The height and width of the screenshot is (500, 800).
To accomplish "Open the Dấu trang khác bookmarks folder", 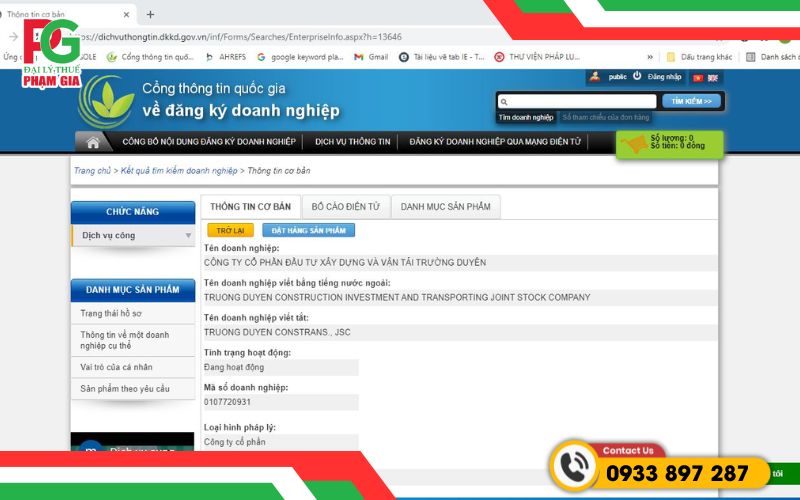I will point(699,57).
